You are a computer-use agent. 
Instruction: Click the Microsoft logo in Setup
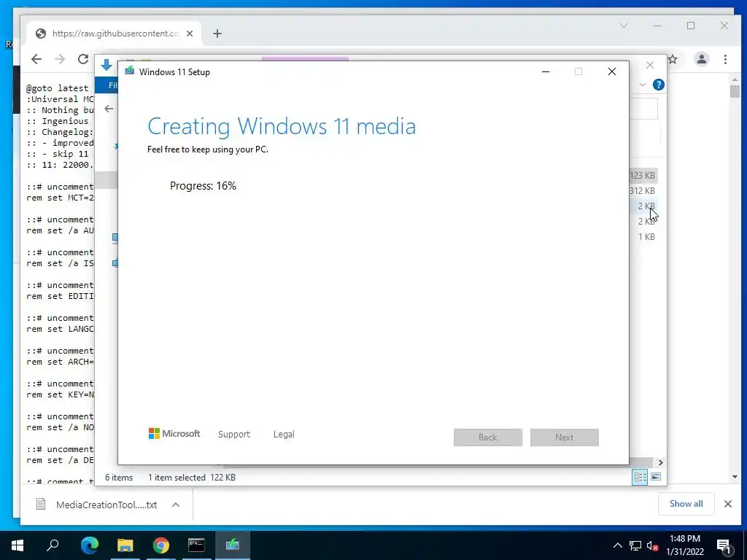pyautogui.click(x=174, y=433)
